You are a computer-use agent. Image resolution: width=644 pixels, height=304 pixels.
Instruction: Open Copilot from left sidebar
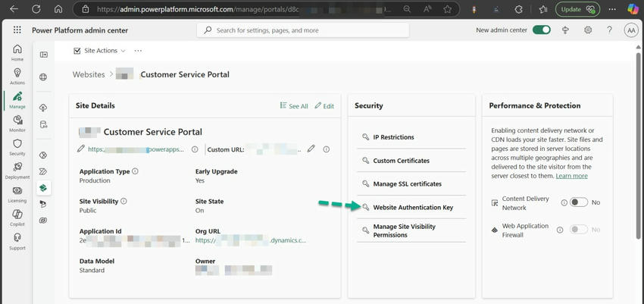point(17,218)
